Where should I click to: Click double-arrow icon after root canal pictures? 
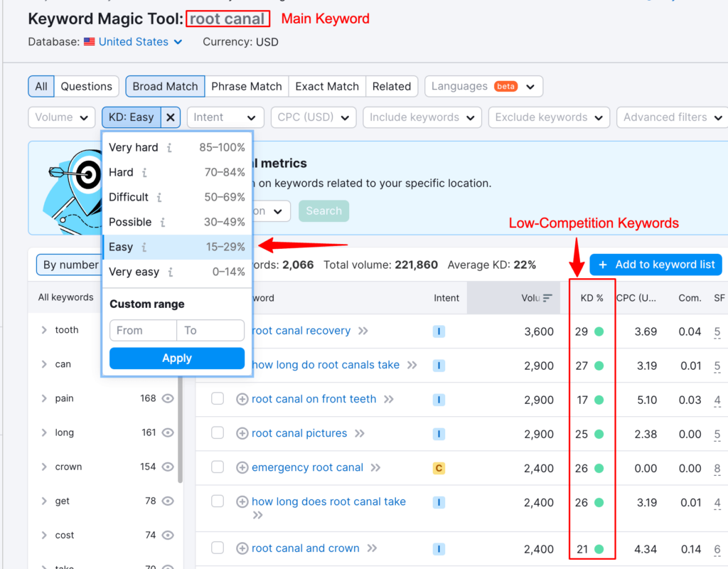(x=359, y=433)
